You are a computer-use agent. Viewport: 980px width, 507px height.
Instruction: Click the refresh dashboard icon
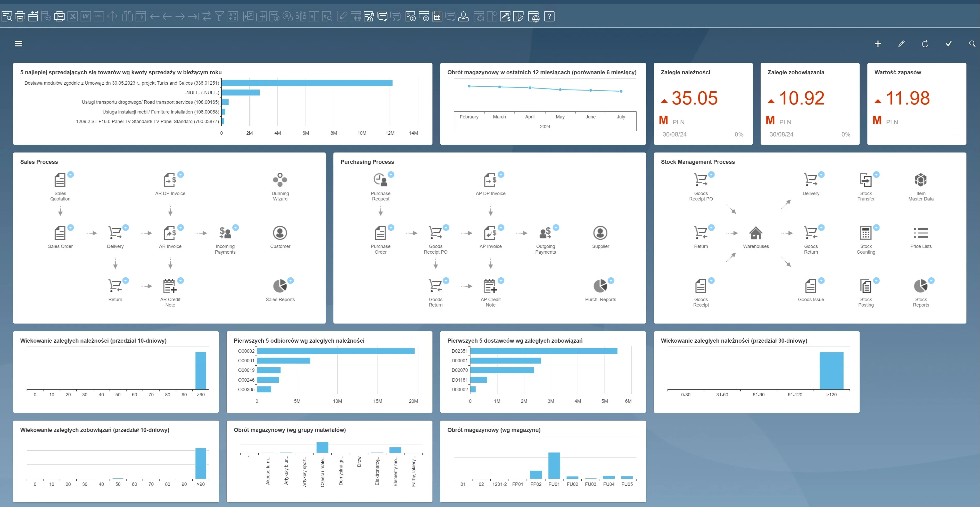(925, 44)
